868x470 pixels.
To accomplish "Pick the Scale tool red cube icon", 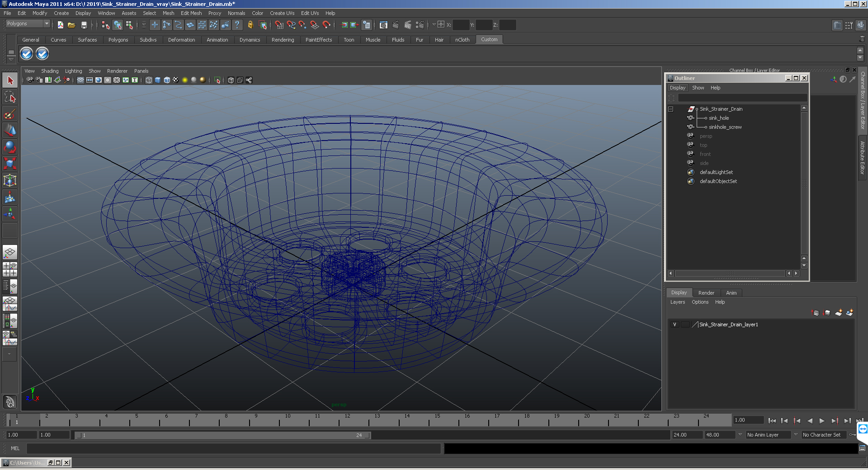I will point(10,163).
